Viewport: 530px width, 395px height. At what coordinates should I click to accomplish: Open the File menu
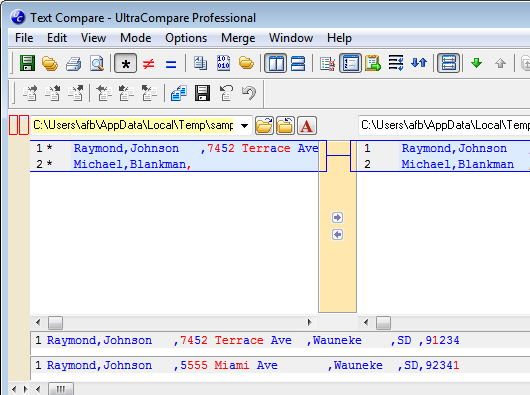coord(24,38)
